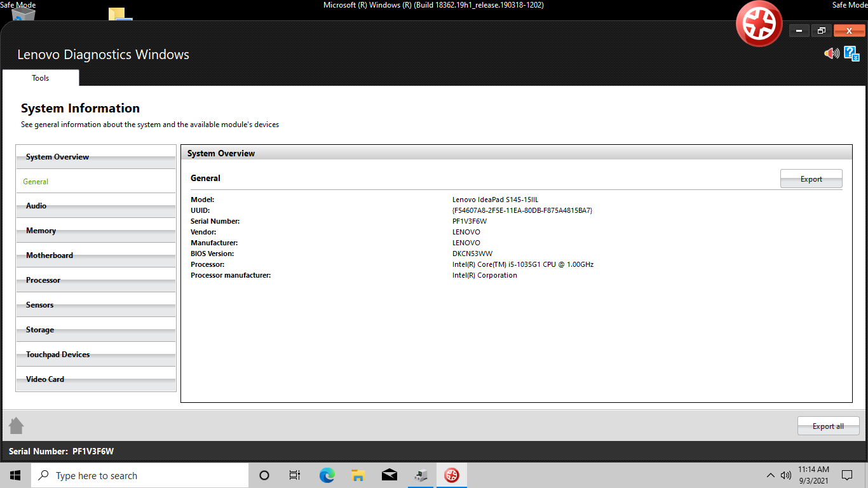
Task: Click the Serial Number value in the General list
Action: pyautogui.click(x=470, y=221)
